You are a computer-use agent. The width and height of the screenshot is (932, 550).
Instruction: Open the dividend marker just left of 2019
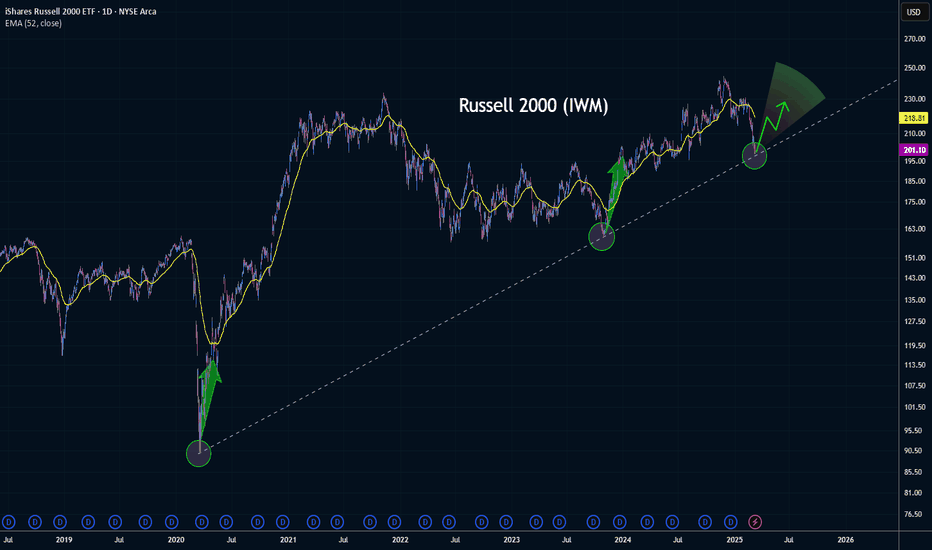coord(60,522)
